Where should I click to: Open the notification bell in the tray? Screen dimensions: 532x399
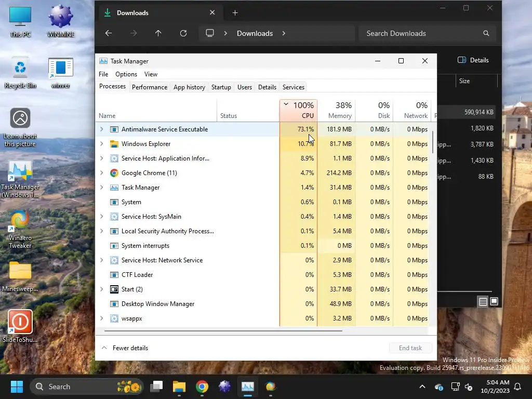click(518, 387)
